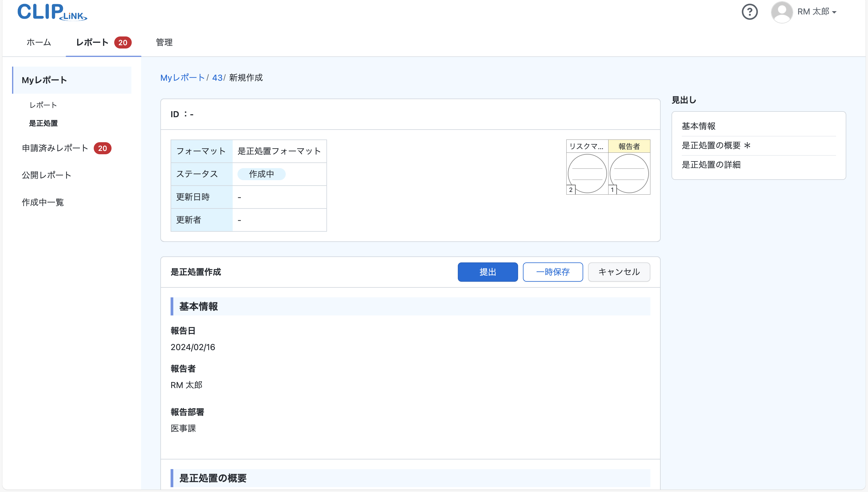Image resolution: width=868 pixels, height=492 pixels.
Task: Select 申請済みレポート in the sidebar
Action: [x=55, y=148]
